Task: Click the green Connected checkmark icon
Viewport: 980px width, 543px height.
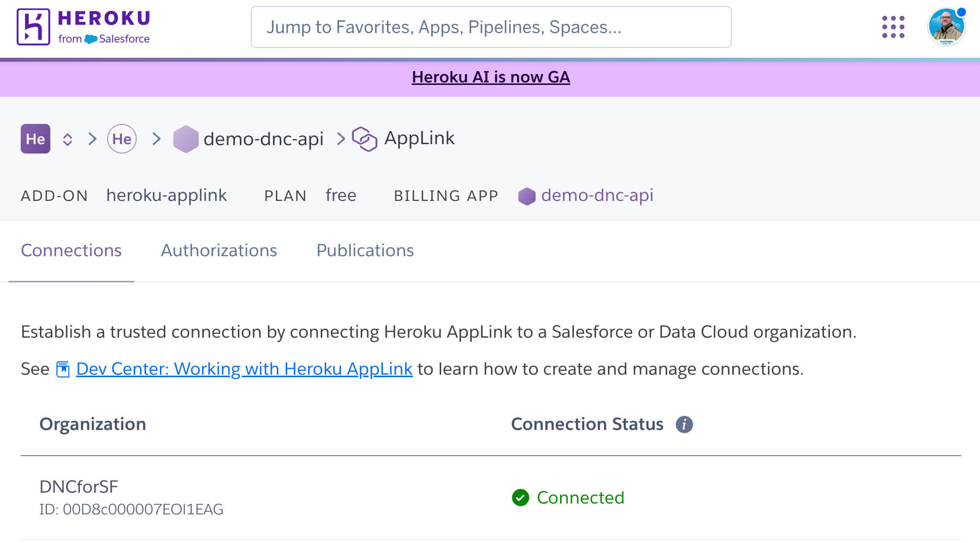Action: pyautogui.click(x=520, y=498)
